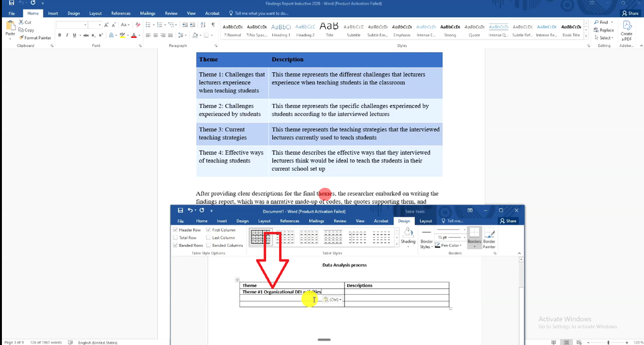Click Tell me what you want to do
Screen dimensions: 644x345
[258, 13]
